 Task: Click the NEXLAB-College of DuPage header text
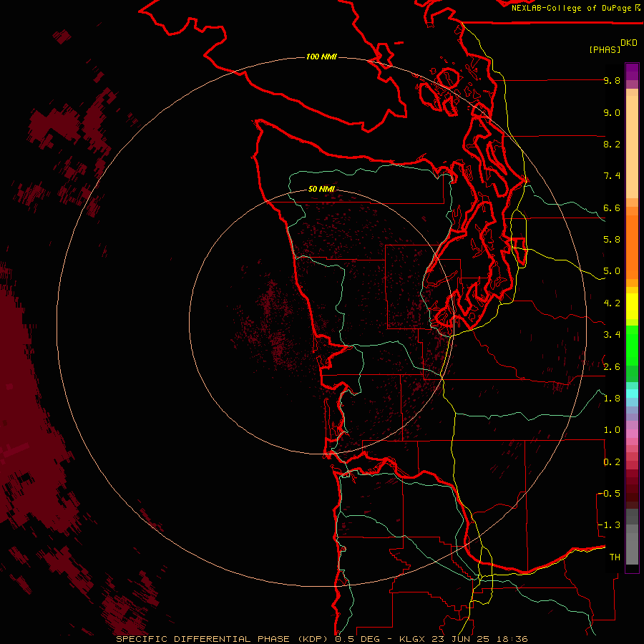click(x=572, y=8)
